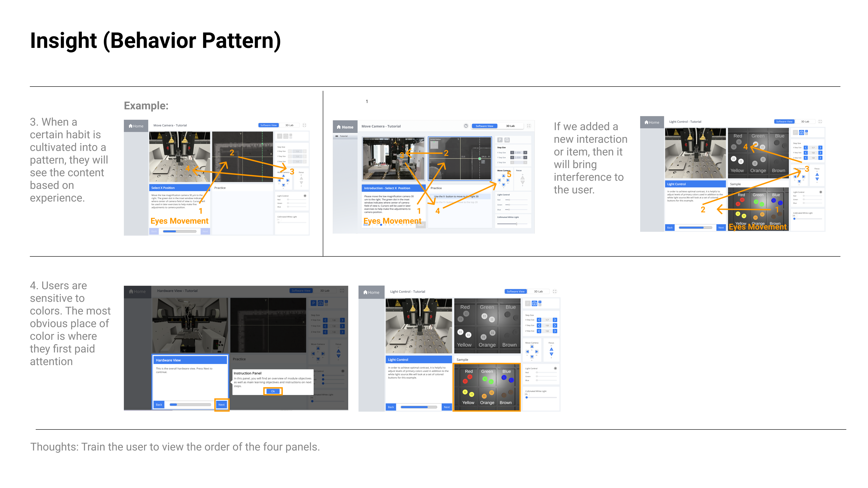This screenshot has width=868, height=488.
Task: Click Y+ up arrow in help-icon Move Camera window
Action: click(x=503, y=176)
